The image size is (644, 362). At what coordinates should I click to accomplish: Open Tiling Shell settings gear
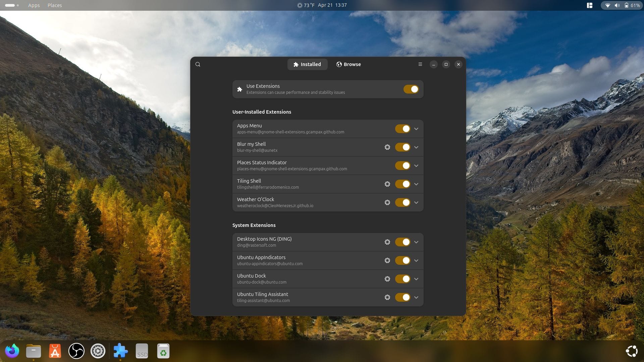click(x=387, y=184)
